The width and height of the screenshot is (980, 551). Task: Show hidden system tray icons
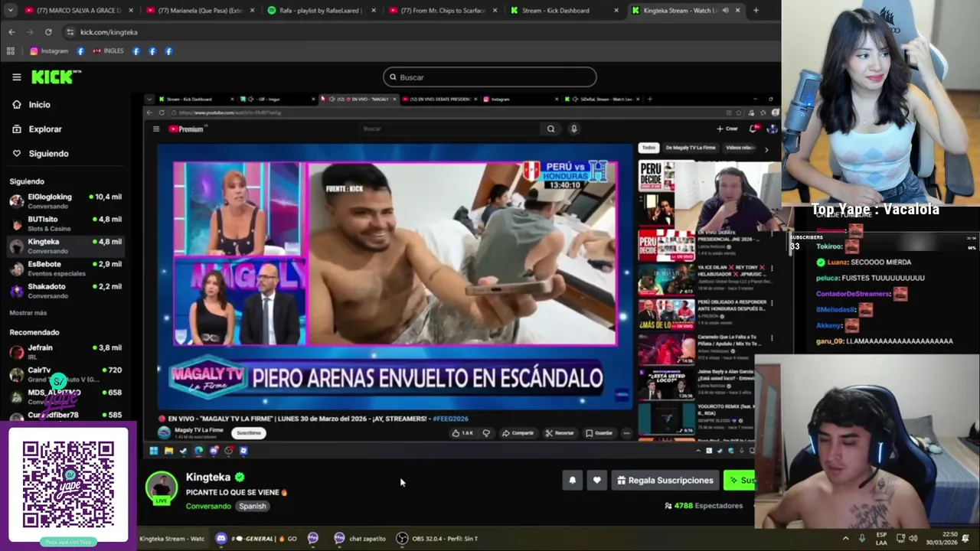[x=845, y=539]
